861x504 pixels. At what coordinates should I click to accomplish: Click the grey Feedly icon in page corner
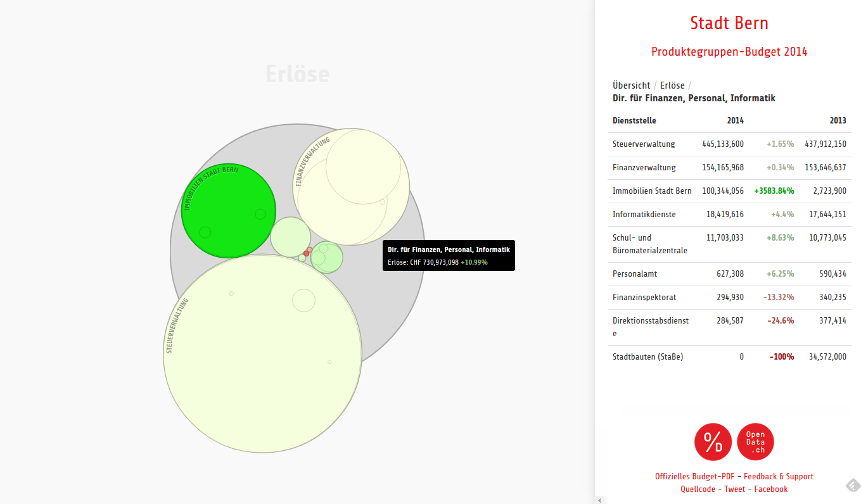coord(853,486)
